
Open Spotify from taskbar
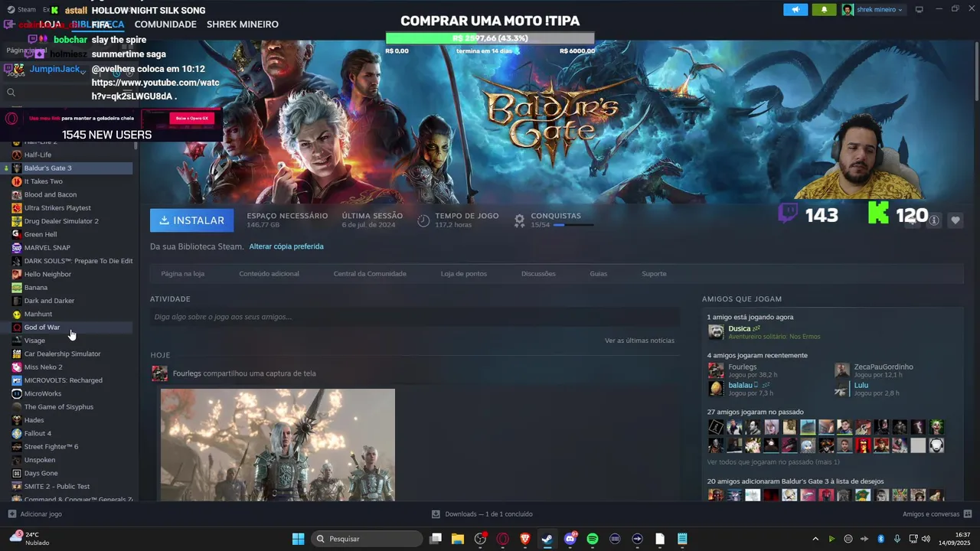coord(593,539)
